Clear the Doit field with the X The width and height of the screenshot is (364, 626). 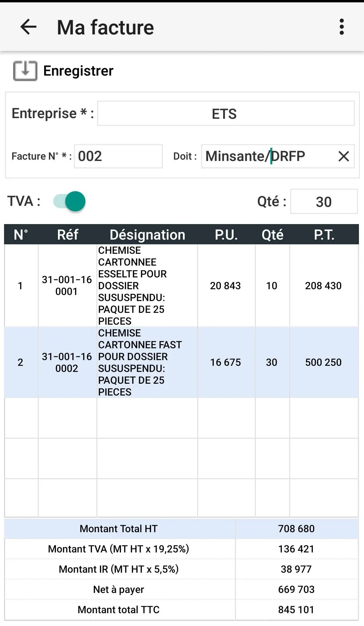[343, 156]
